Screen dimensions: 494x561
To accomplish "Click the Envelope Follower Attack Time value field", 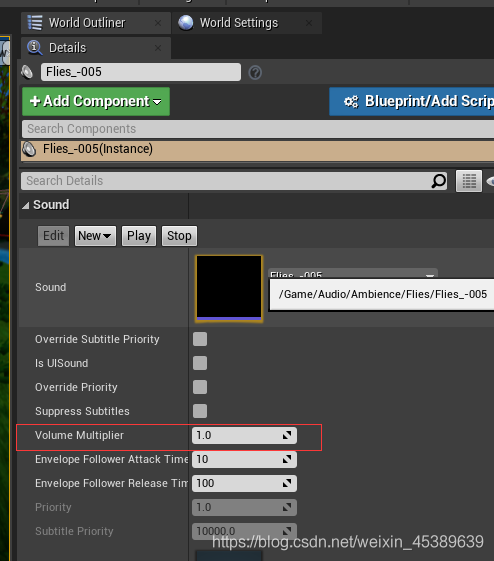I will tap(244, 459).
